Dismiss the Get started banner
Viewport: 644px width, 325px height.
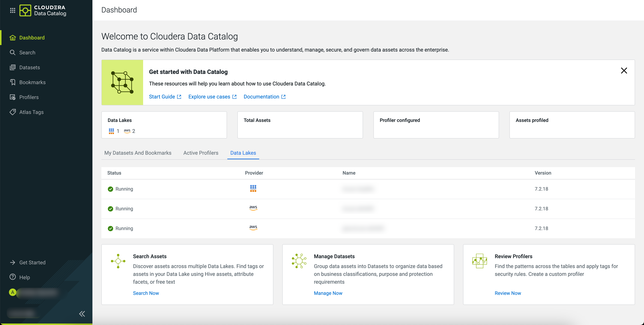pos(624,71)
